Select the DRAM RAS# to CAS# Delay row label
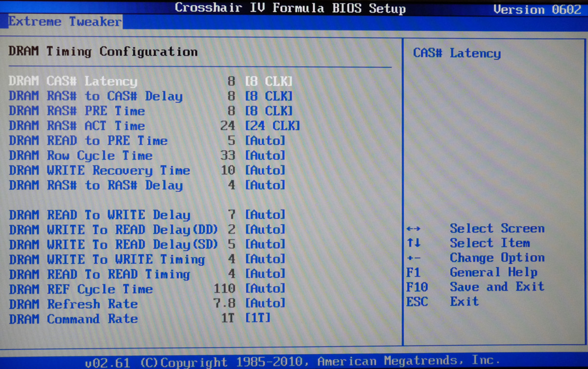This screenshot has height=369, width=588. click(96, 96)
